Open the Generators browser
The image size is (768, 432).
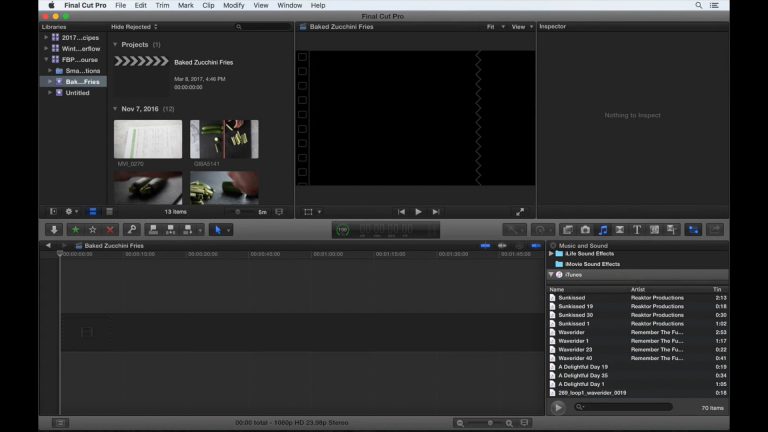(654, 230)
